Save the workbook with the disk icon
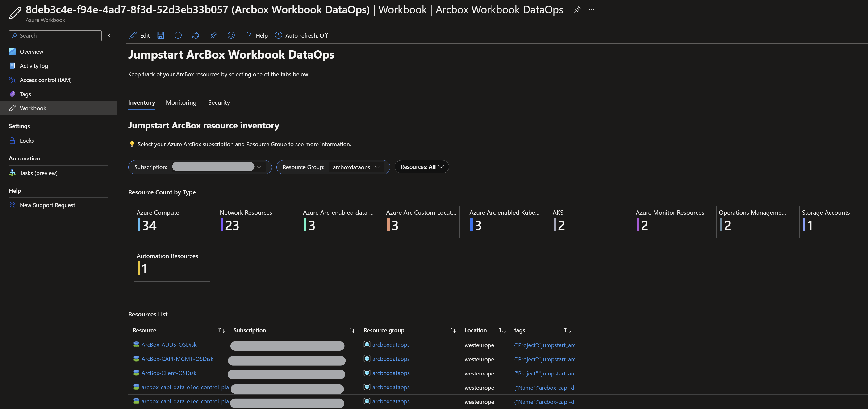This screenshot has height=409, width=868. 160,35
